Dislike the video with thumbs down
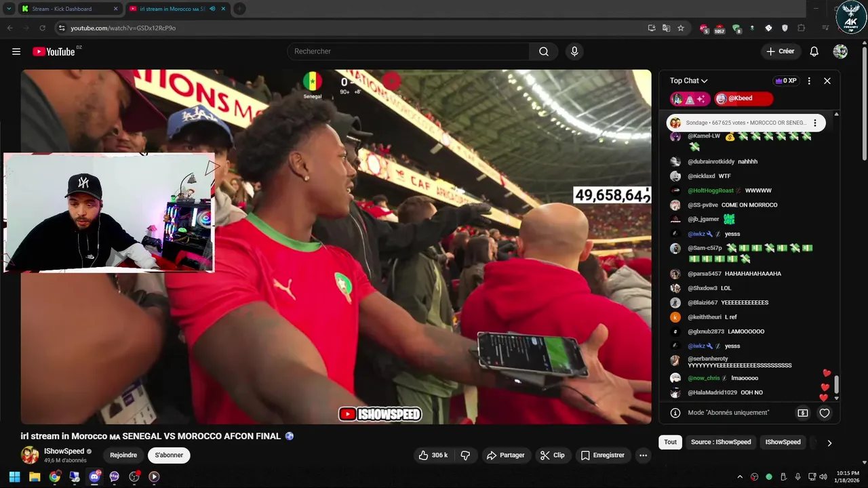Viewport: 868px width, 488px height. coord(465,455)
